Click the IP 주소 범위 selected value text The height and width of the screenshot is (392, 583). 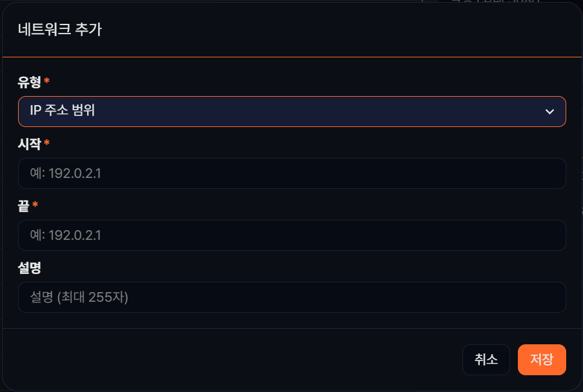63,112
